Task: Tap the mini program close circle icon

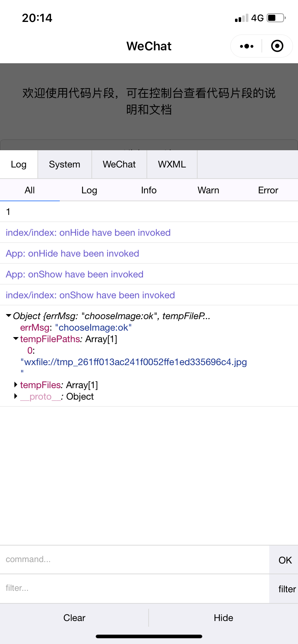Action: tap(277, 46)
